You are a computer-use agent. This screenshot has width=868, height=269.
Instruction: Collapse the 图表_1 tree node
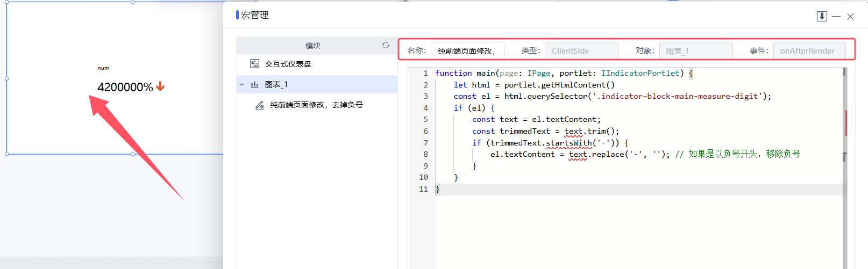click(242, 84)
